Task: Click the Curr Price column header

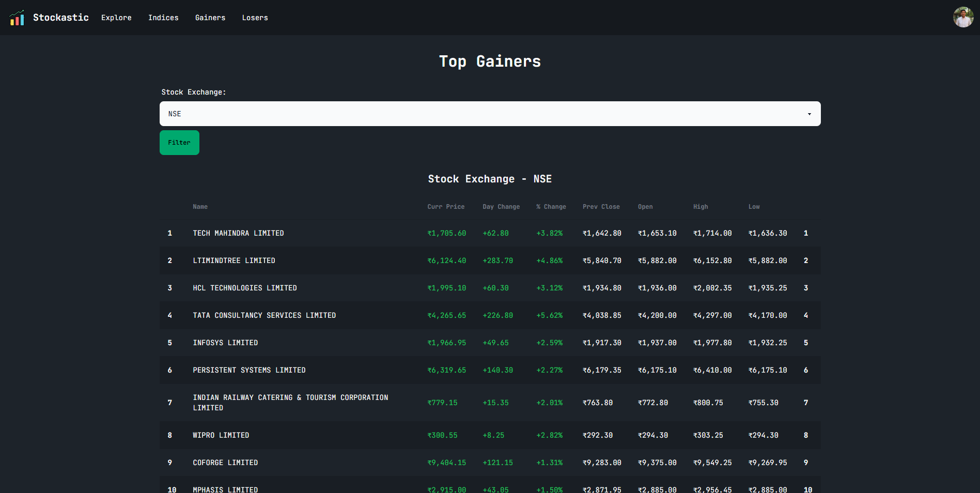Action: (446, 207)
